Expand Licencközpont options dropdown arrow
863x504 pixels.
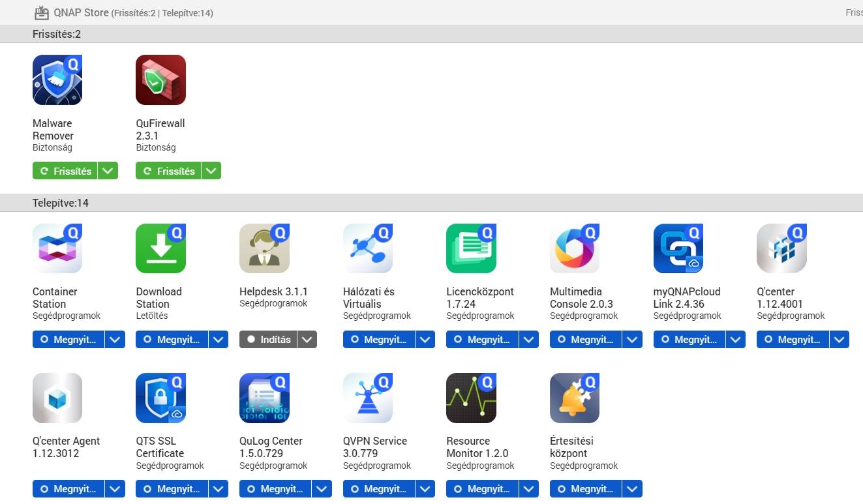pyautogui.click(x=529, y=340)
